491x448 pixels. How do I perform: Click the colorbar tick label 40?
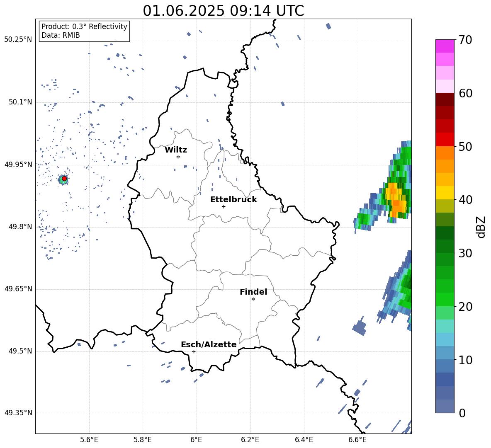click(466, 200)
